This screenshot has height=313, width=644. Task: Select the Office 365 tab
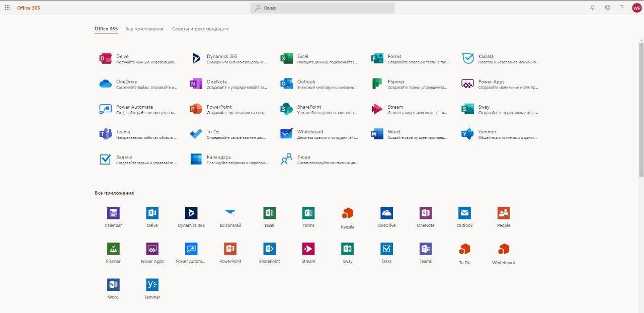pyautogui.click(x=106, y=29)
